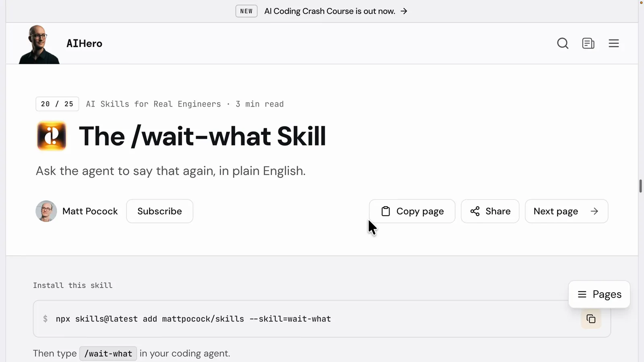This screenshot has height=362, width=644.
Task: Click the 20 / 25 page counter
Action: [x=57, y=104]
